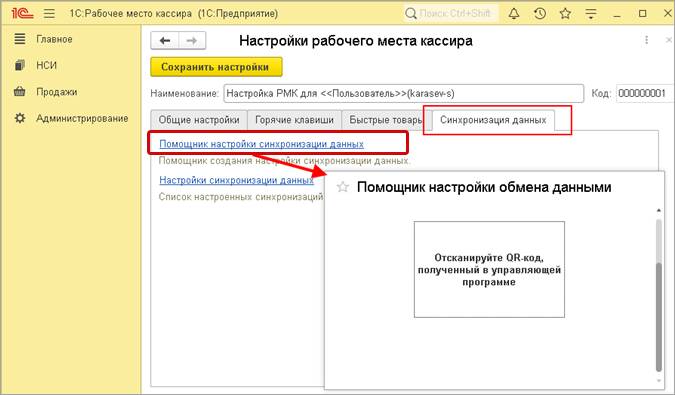Open the three-dot more options menu
Viewport: 675px width, 395px height.
(646, 40)
